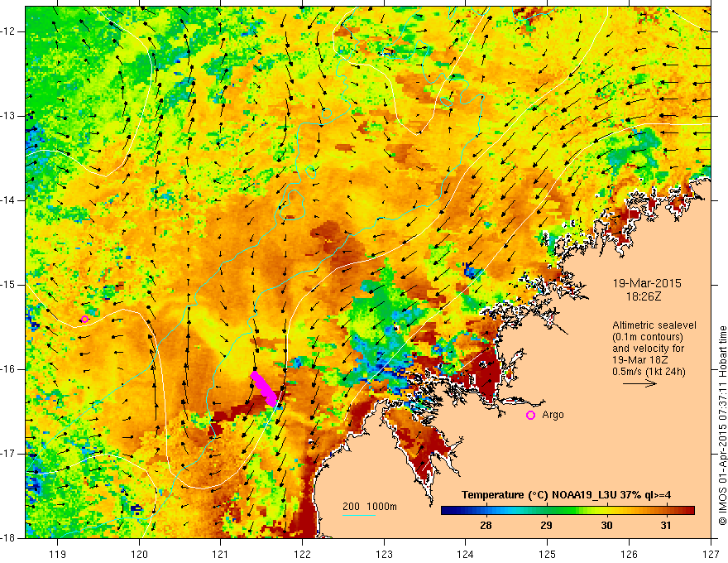The height and width of the screenshot is (563, 728).
Task: Click 'Altimetric sealevel' legend text
Action: tap(654, 325)
